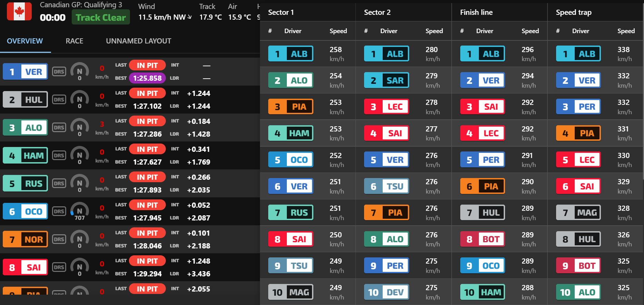The width and height of the screenshot is (644, 305).
Task: Click gear gauge in ALO timing row
Action: point(80,128)
